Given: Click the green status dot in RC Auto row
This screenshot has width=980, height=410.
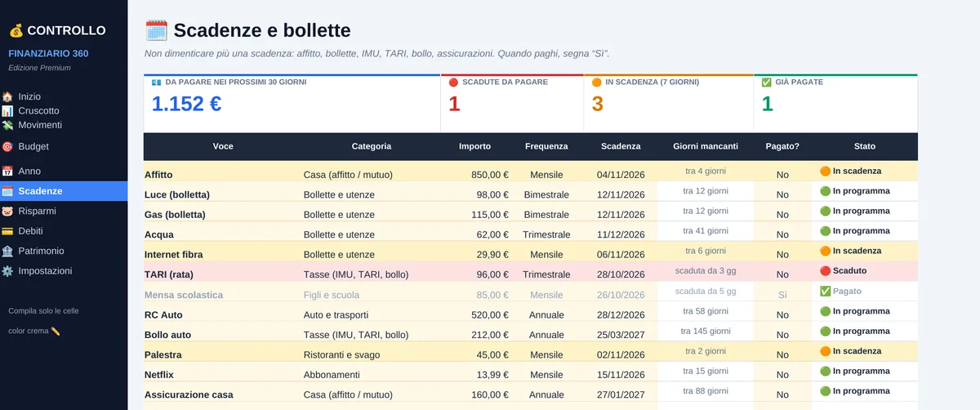Looking at the screenshot, I should point(825,311).
